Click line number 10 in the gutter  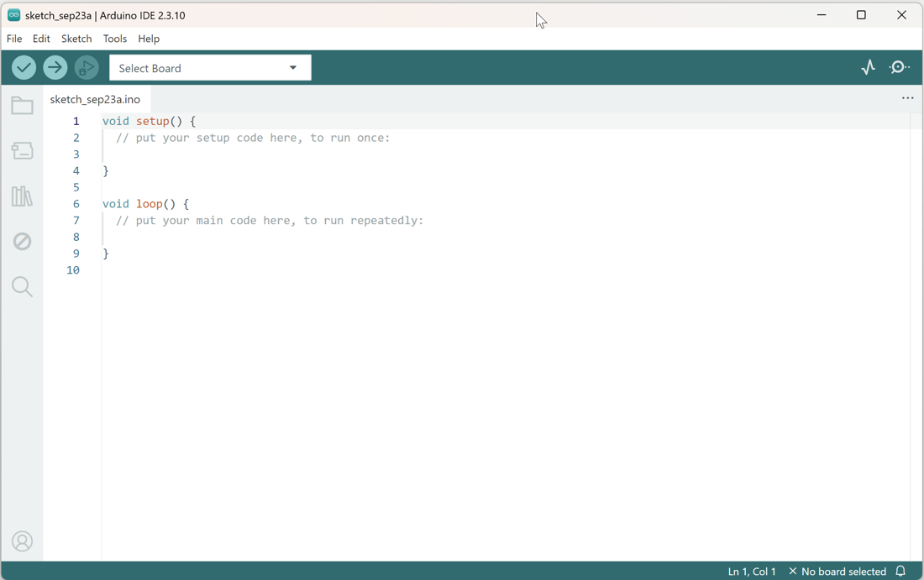point(73,269)
